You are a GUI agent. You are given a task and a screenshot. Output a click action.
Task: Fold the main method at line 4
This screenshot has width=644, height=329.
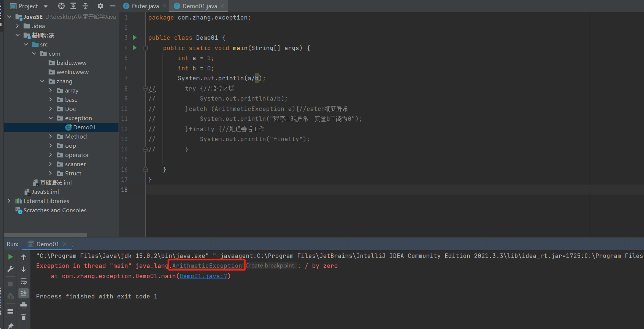145,48
